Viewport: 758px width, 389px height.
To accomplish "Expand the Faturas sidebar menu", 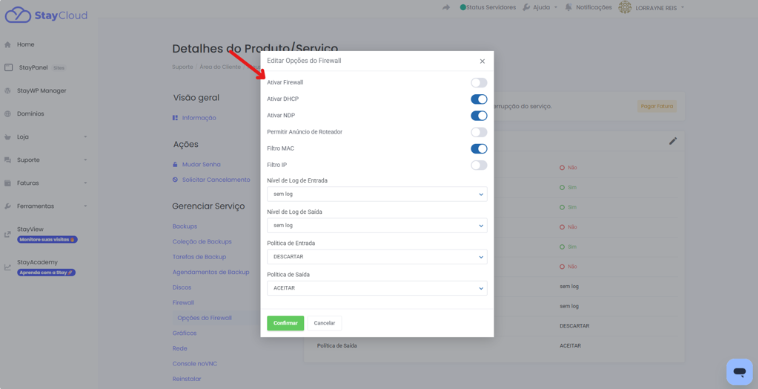I will click(x=46, y=183).
